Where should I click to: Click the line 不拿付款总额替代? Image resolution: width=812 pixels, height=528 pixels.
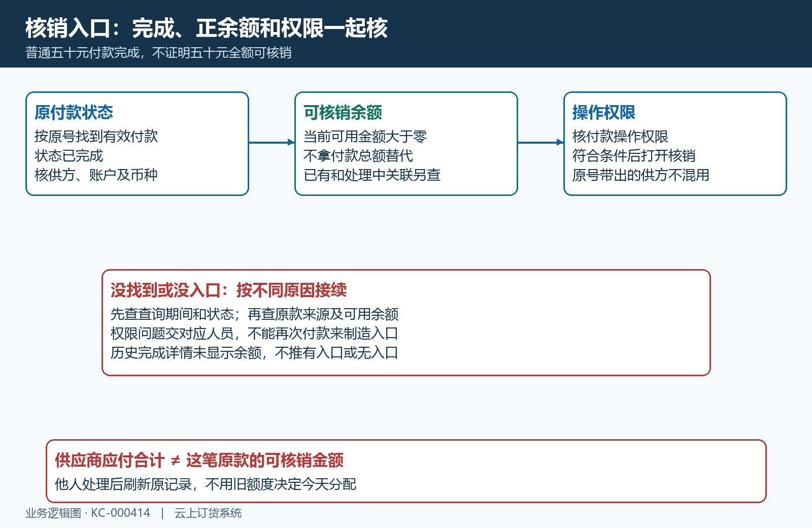pyautogui.click(x=358, y=155)
